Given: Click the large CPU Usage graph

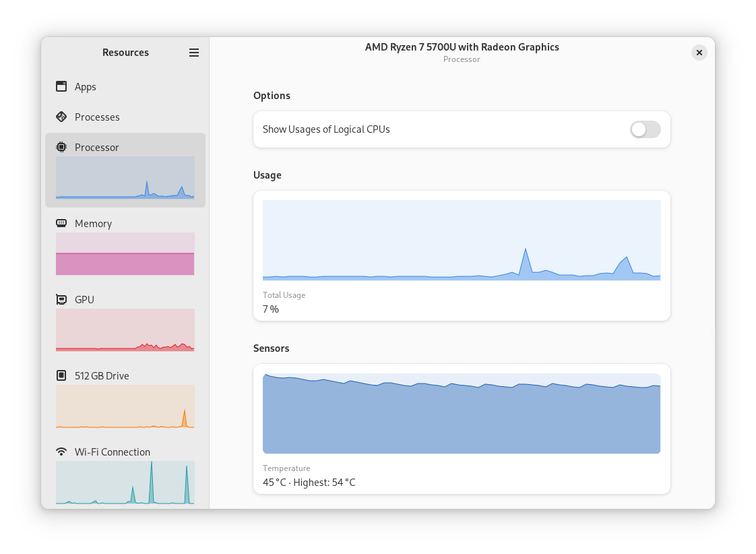Looking at the screenshot, I should [462, 240].
